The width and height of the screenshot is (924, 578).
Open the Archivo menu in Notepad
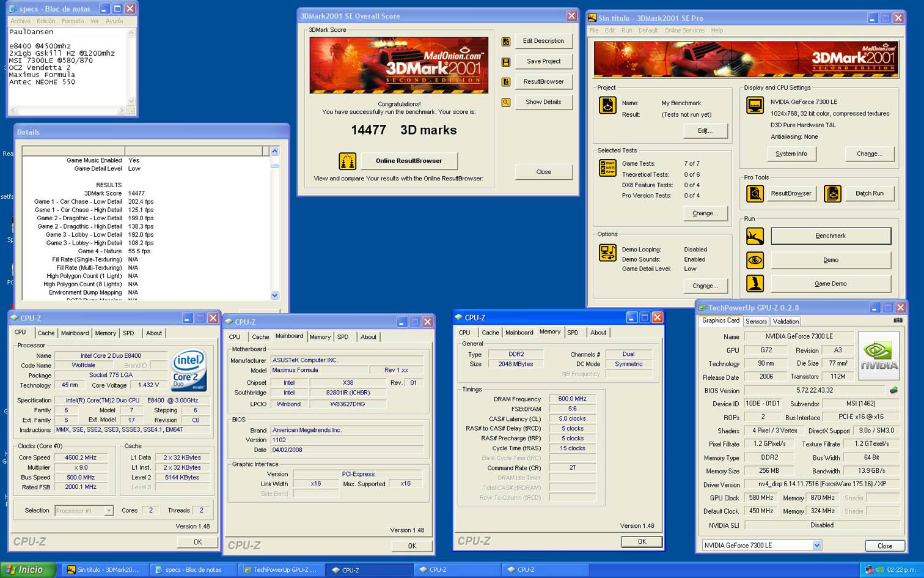coord(20,21)
